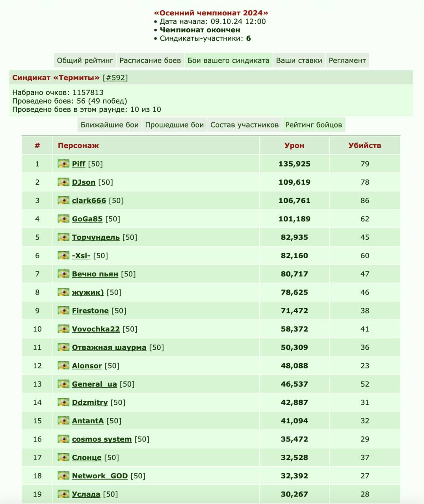Open Network_GOD profile link
Image resolution: width=424 pixels, height=504 pixels.
(x=100, y=476)
